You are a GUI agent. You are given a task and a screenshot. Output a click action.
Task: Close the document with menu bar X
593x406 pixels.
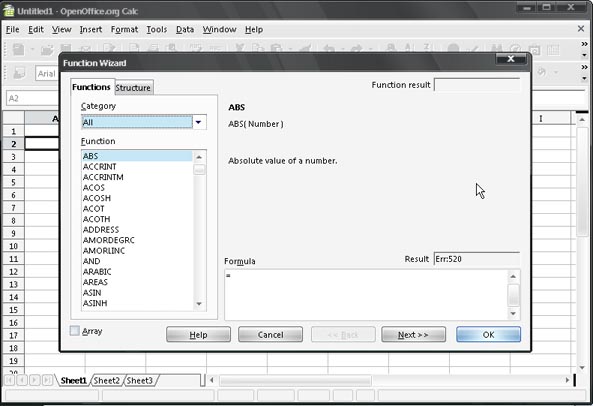point(581,29)
